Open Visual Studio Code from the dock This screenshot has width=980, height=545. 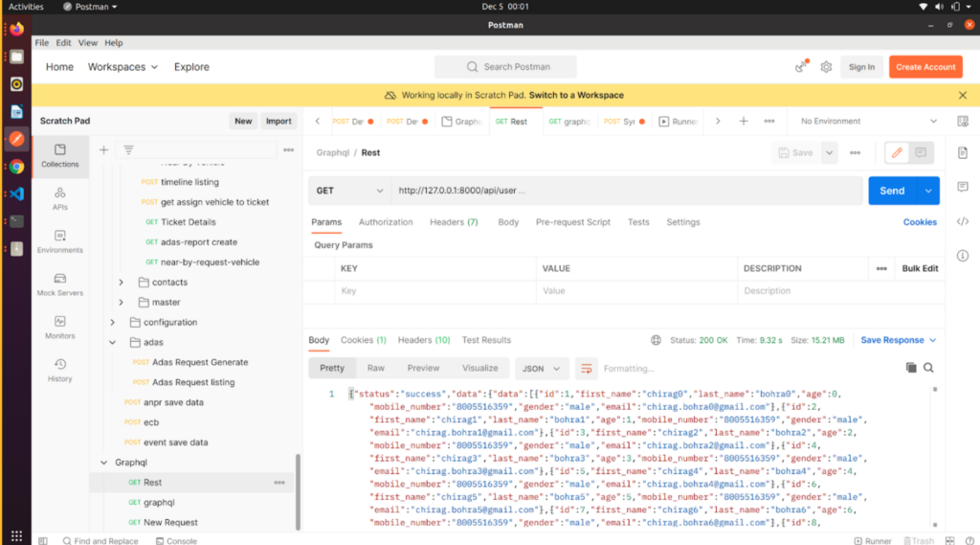coord(17,194)
